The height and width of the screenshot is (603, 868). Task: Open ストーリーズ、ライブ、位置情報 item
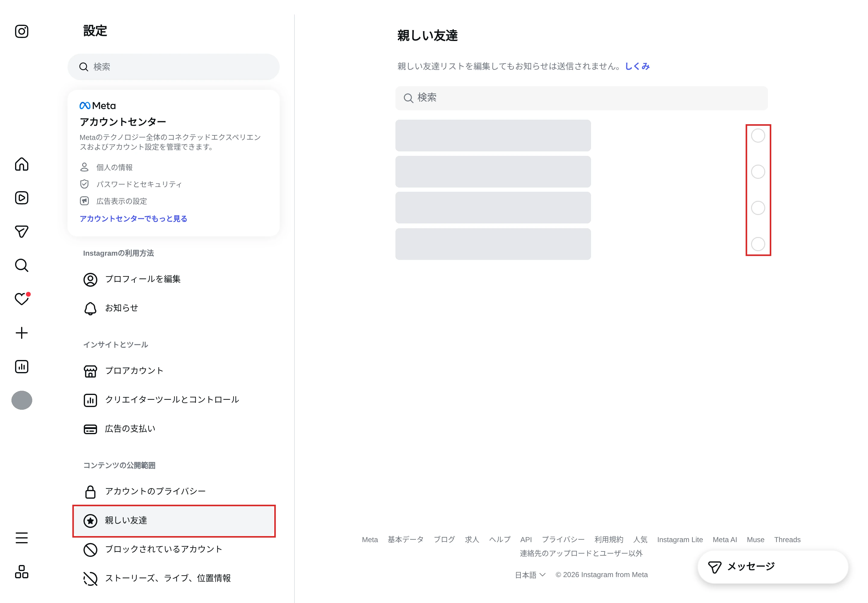[x=174, y=579]
